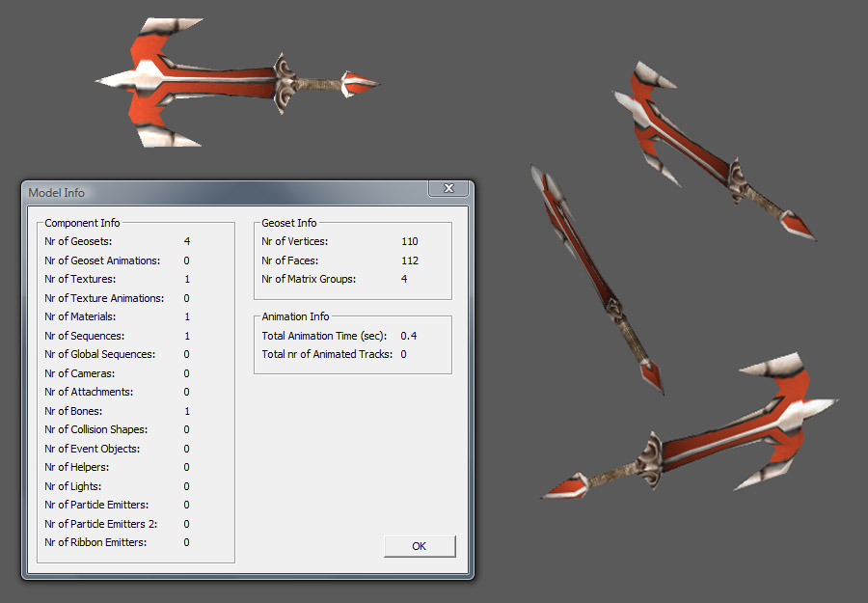Click the Nr of Faces value 112
Image resolution: width=868 pixels, height=603 pixels.
(x=410, y=260)
